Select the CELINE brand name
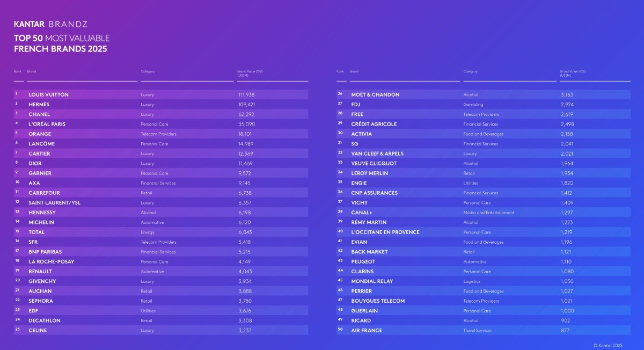 38,330
